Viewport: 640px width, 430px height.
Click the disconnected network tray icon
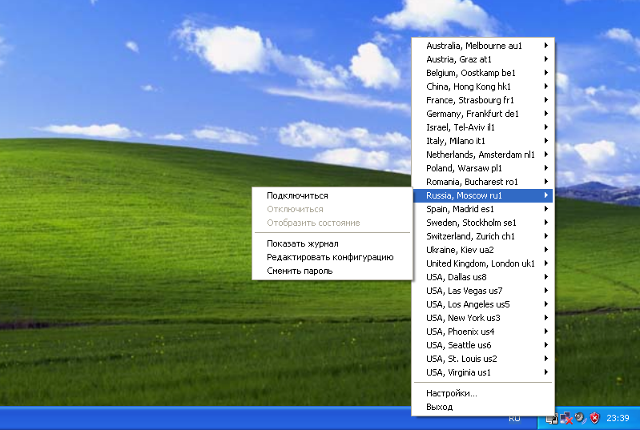(566, 418)
